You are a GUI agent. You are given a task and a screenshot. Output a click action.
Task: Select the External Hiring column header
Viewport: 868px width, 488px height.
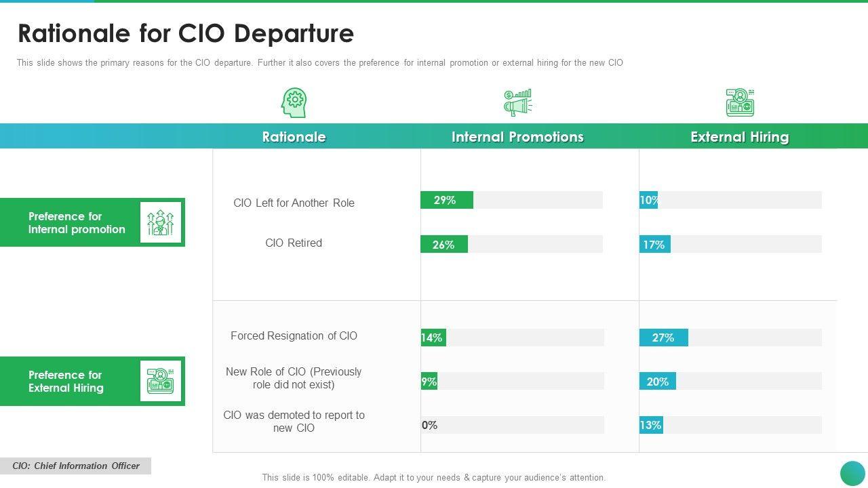[x=739, y=137]
